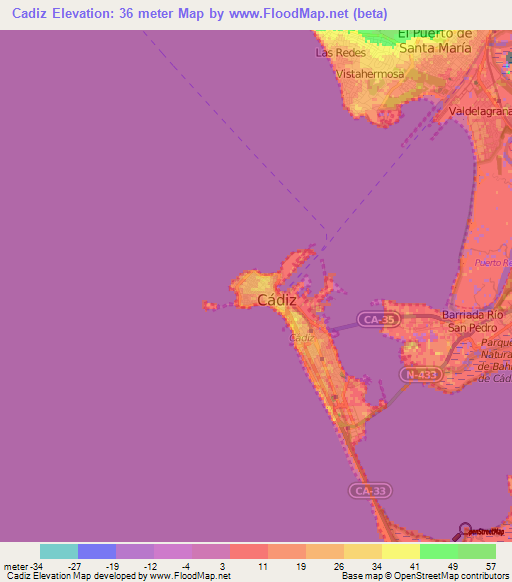Click the 57 value on elevation scale
Screen dimensions: 512x582
coord(491,567)
